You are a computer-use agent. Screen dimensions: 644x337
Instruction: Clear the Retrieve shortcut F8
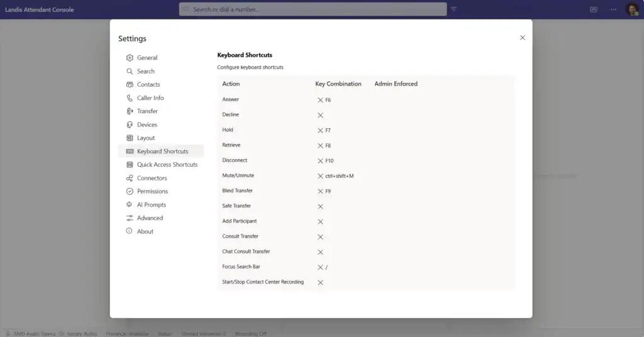coord(320,146)
